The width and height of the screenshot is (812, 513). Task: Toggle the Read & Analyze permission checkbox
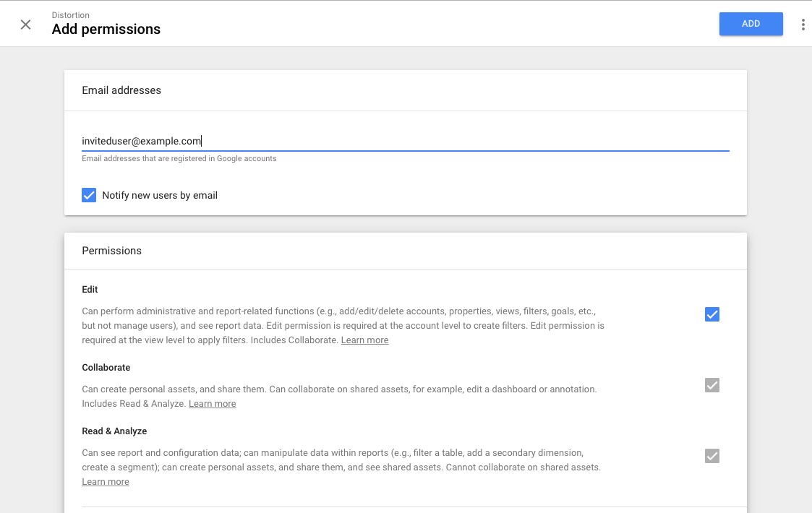(x=712, y=456)
